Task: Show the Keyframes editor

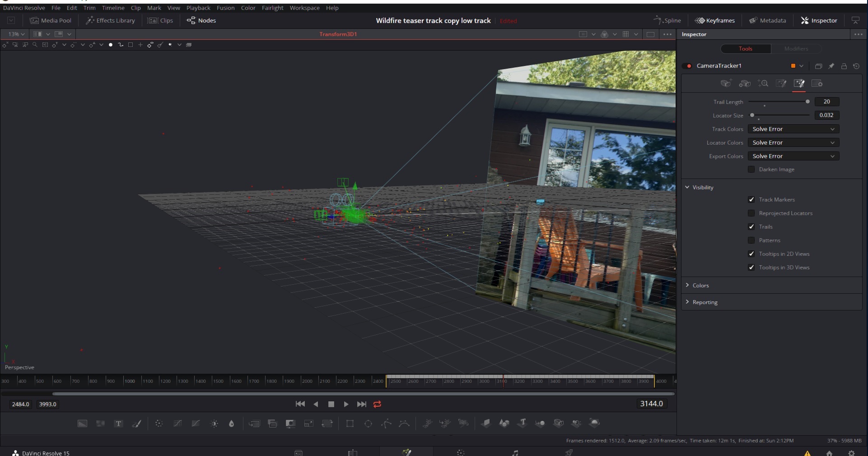Action: point(715,20)
